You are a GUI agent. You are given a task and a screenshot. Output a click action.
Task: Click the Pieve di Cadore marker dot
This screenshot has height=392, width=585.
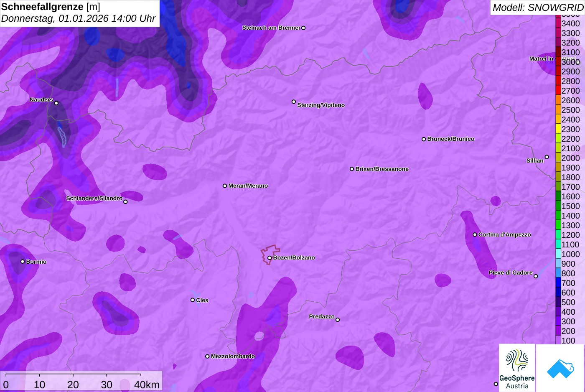tap(536, 276)
